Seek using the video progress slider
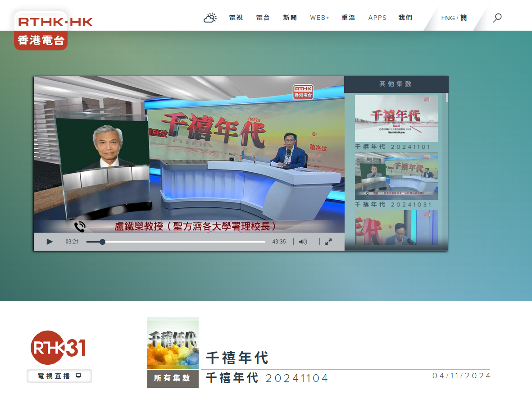The width and height of the screenshot is (532, 404). 175,242
